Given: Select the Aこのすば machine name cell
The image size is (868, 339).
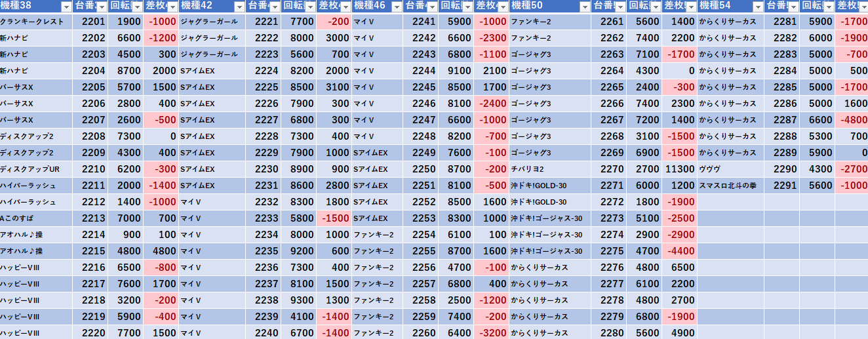Looking at the screenshot, I should [36, 218].
